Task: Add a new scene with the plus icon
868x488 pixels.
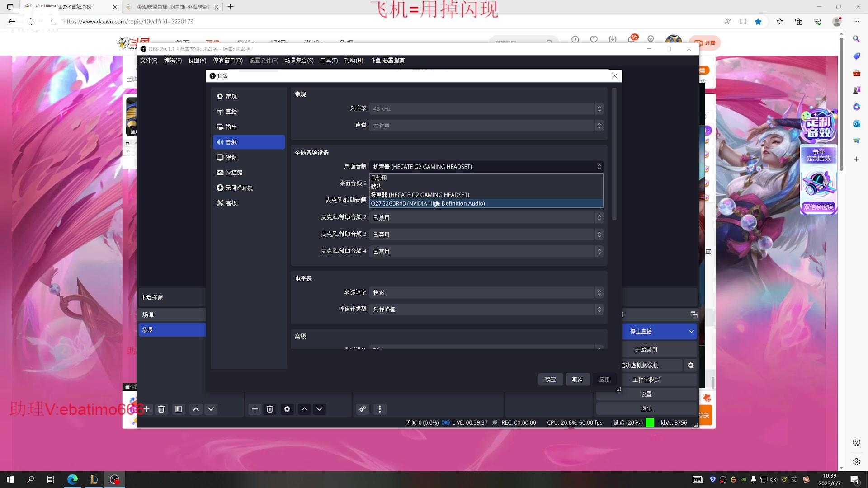Action: 146,409
